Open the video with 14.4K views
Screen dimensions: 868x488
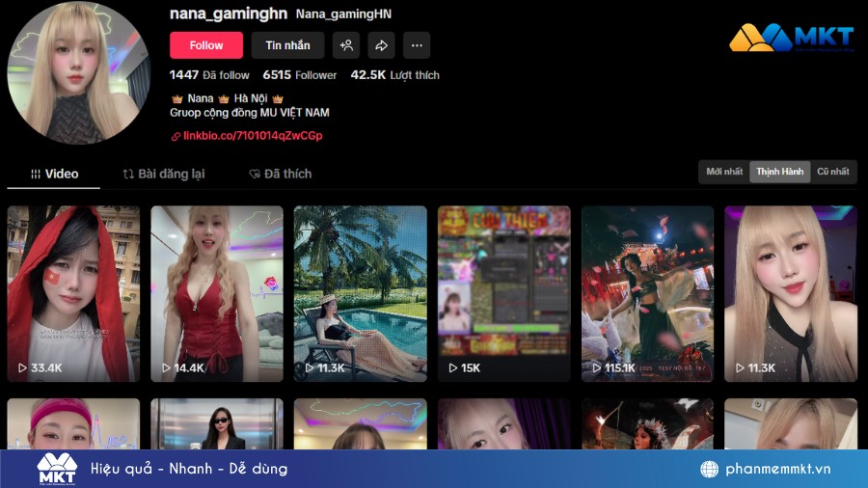point(217,294)
